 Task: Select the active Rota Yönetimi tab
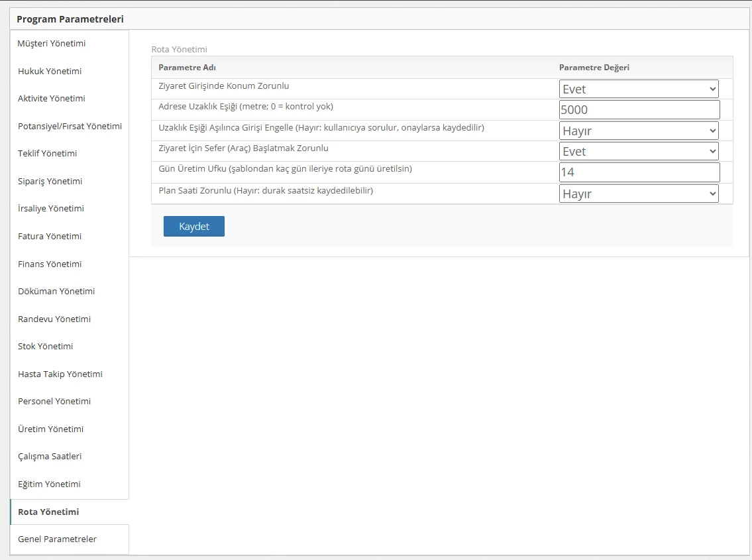pyautogui.click(x=69, y=512)
